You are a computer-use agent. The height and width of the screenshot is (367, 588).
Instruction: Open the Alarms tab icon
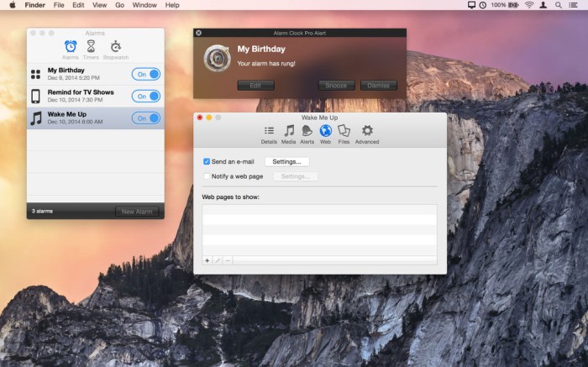71,47
